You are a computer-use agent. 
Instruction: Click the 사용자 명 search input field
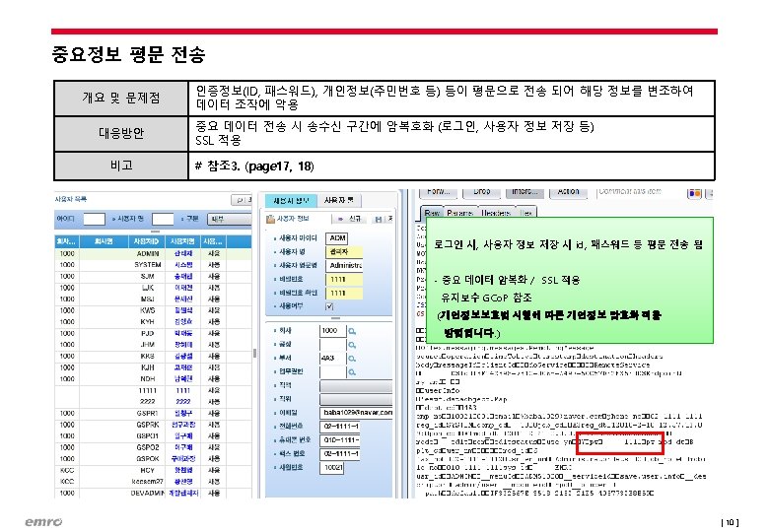tap(163, 219)
